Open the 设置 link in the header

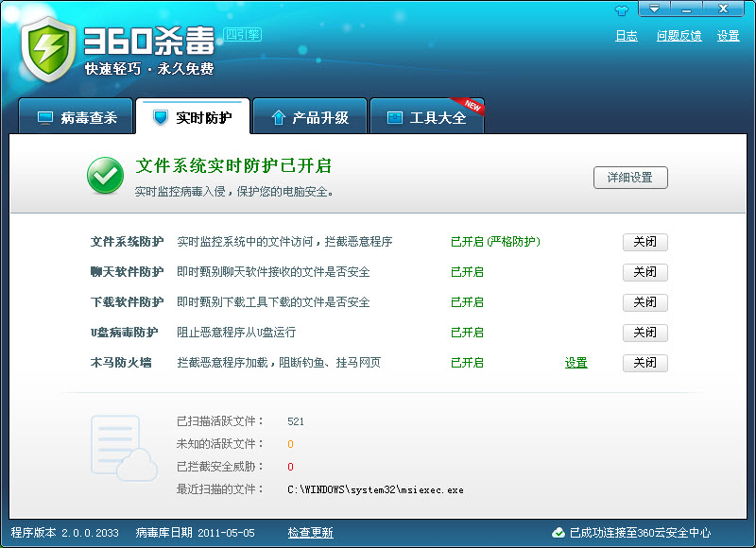728,36
